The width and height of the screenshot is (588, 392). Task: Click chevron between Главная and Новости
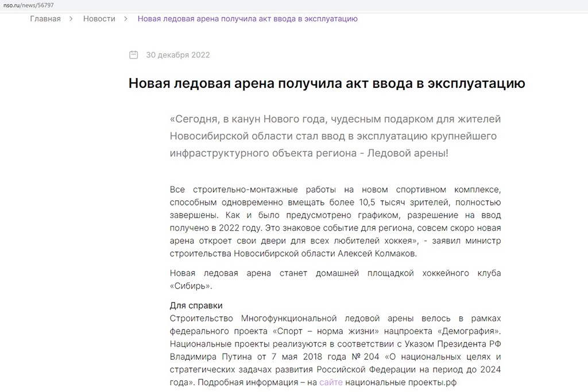click(71, 19)
